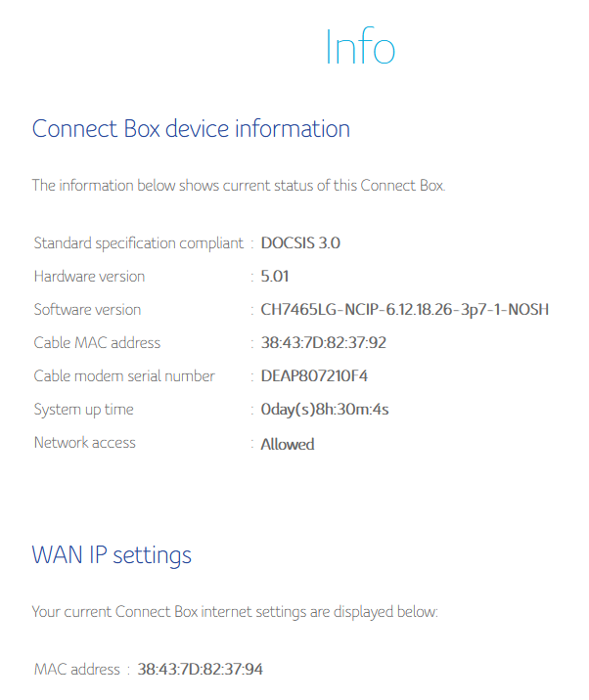Click the Connect Box device information heading

tap(191, 129)
